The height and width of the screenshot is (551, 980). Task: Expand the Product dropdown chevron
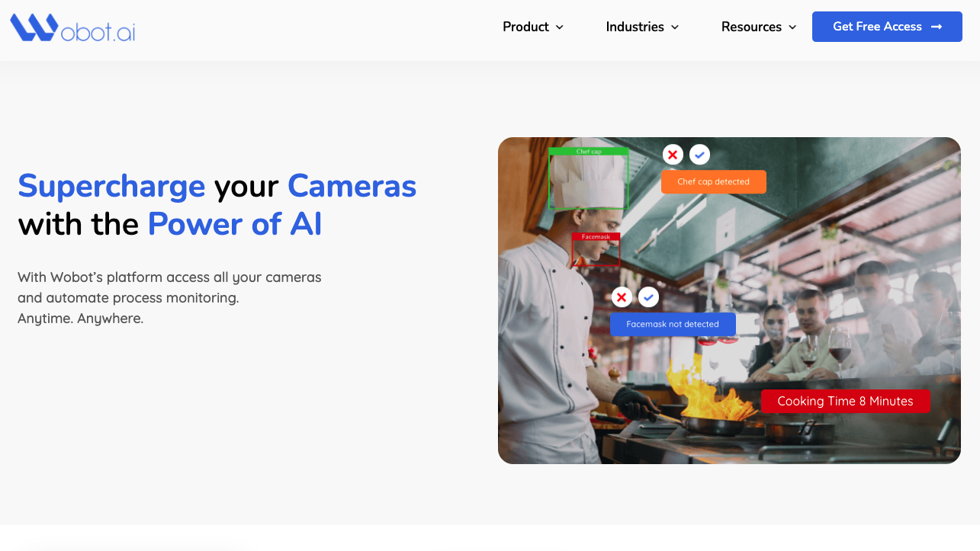[x=560, y=27]
